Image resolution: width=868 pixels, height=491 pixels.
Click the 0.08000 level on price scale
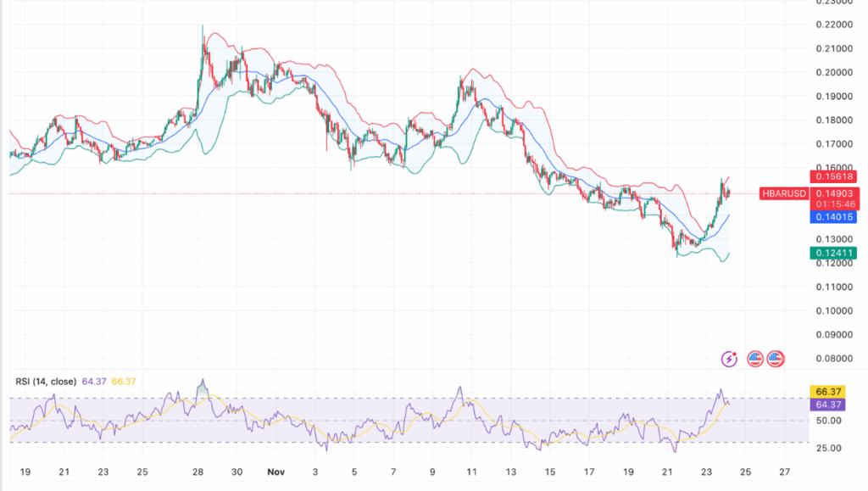(835, 358)
